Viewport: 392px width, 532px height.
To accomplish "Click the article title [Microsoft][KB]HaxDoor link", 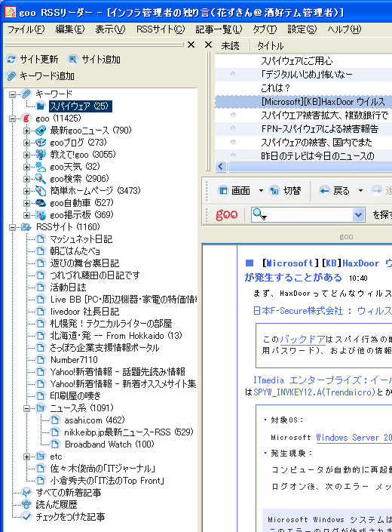I will tap(318, 270).
